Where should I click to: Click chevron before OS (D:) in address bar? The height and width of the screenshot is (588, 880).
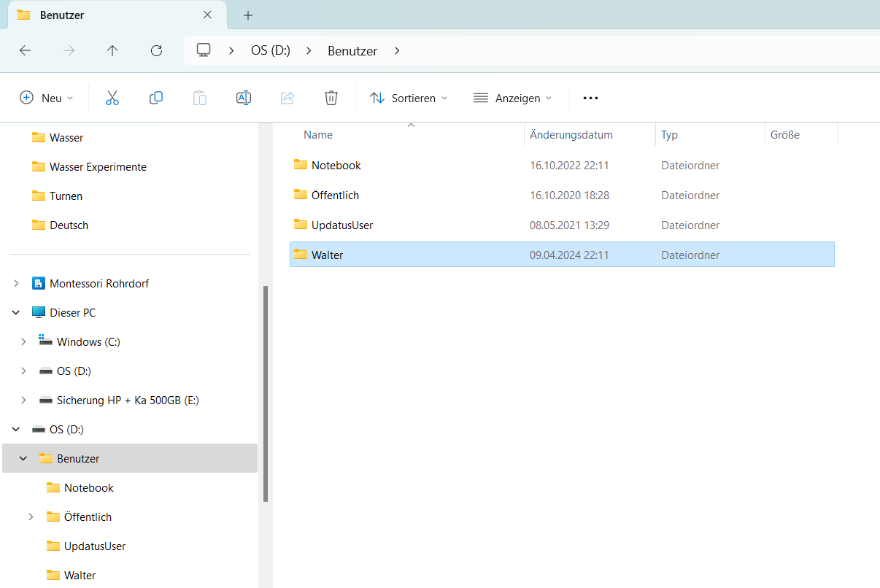click(232, 50)
